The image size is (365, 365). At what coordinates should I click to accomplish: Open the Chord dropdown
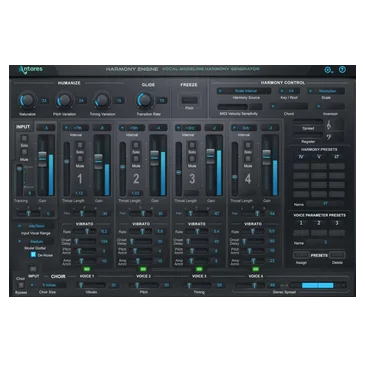coord(289,107)
